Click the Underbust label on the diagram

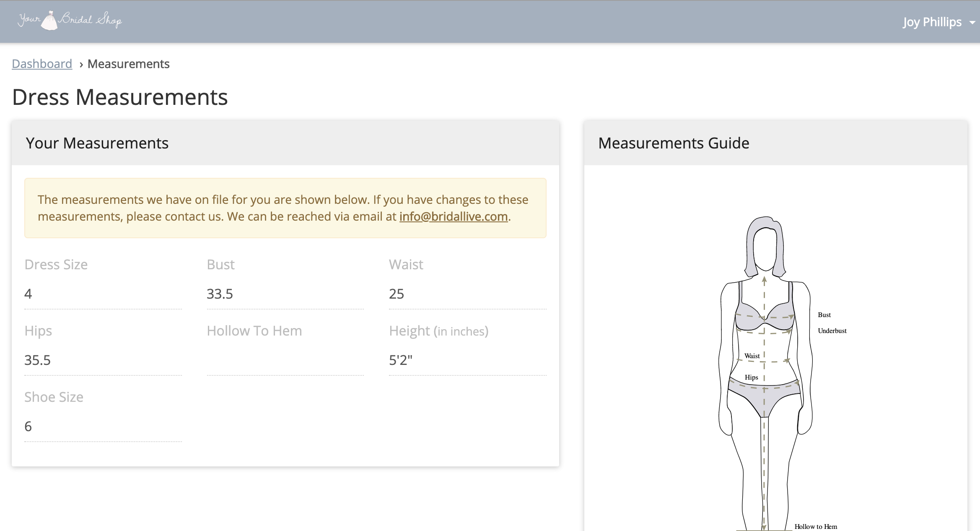[x=832, y=331]
